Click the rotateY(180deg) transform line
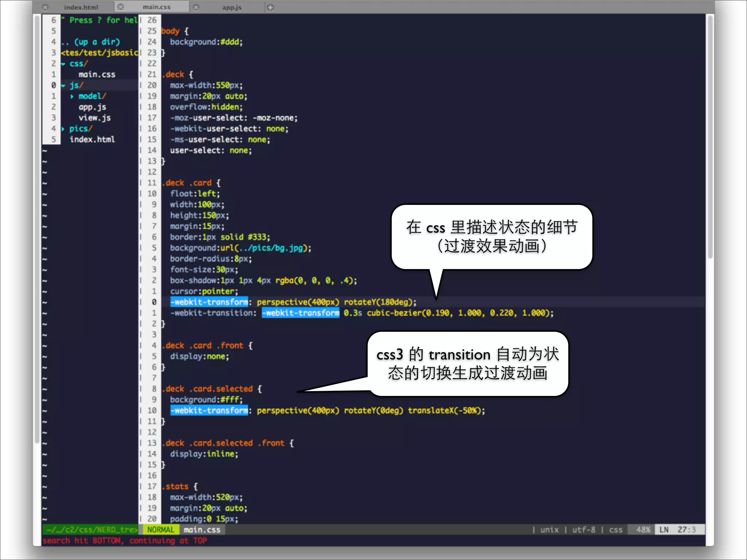 (293, 302)
